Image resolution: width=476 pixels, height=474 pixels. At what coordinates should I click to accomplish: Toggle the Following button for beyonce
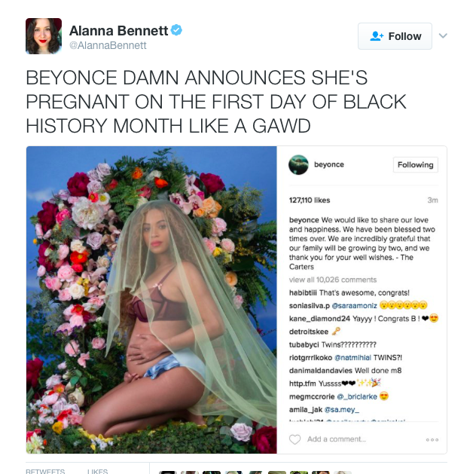coord(415,164)
